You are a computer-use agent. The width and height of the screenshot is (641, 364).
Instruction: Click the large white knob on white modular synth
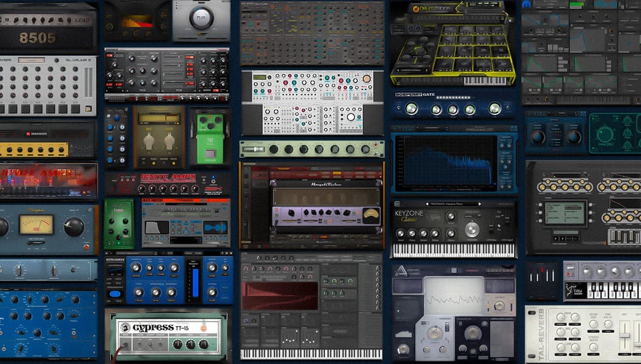350,117
